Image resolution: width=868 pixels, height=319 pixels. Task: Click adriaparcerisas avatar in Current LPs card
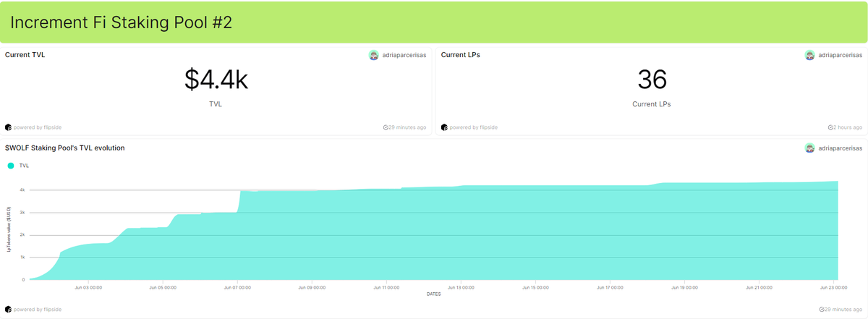click(x=810, y=55)
